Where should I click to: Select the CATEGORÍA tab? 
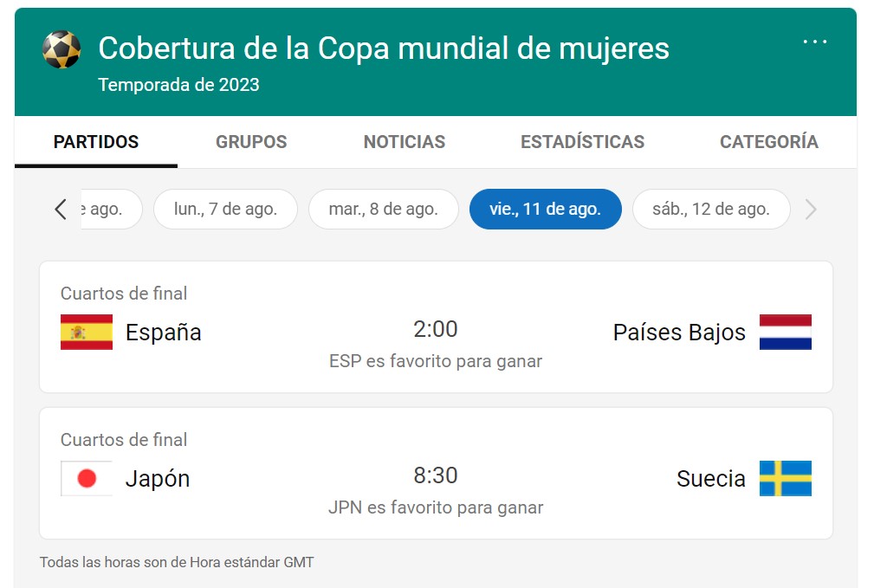pyautogui.click(x=768, y=142)
